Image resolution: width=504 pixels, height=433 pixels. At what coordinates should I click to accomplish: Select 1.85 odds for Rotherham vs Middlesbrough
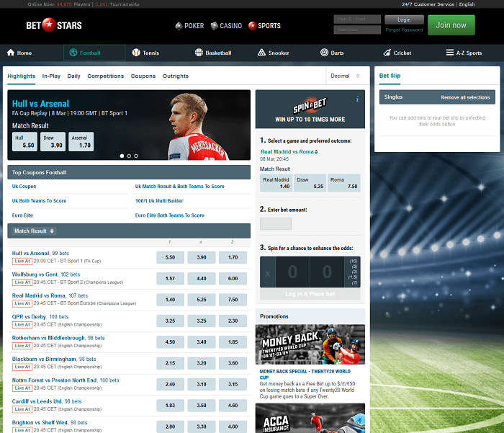click(233, 342)
